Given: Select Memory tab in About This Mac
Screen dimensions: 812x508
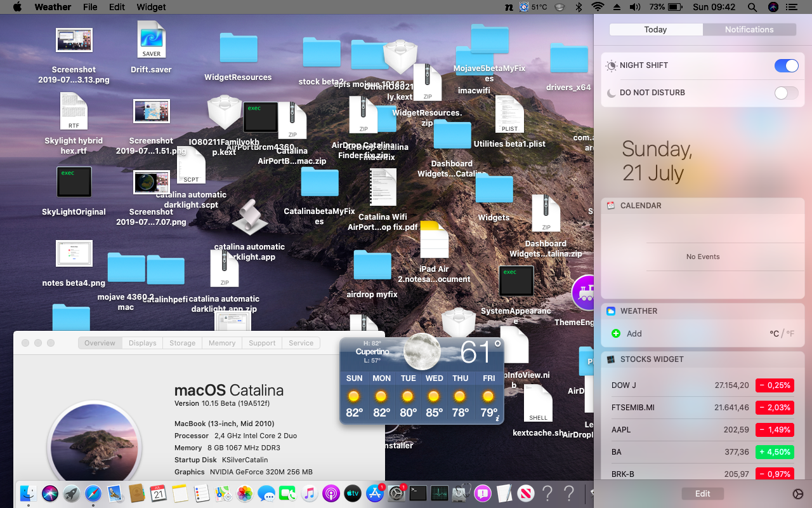Looking at the screenshot, I should [222, 343].
